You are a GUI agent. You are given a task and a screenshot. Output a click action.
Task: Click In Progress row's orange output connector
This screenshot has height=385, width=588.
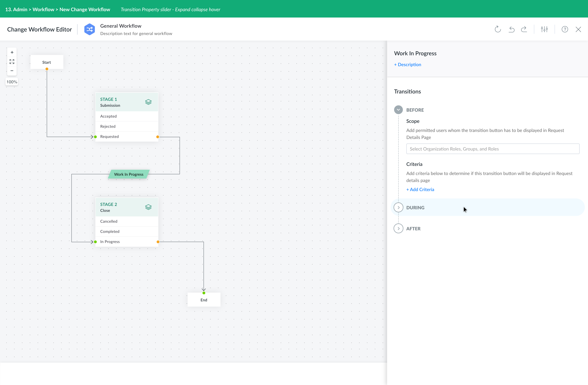[x=158, y=242]
